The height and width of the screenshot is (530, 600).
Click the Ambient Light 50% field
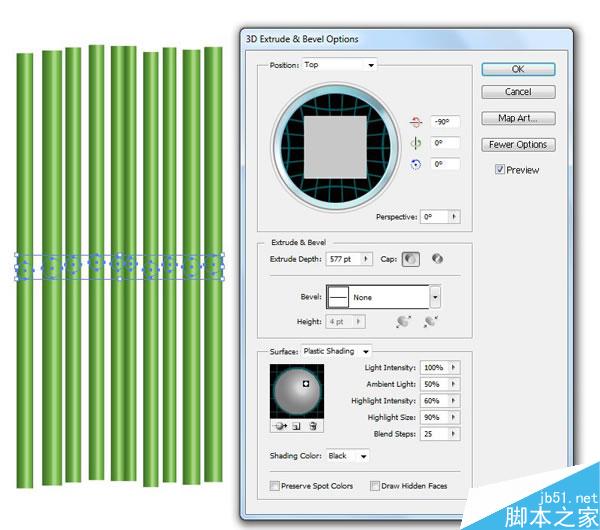[x=435, y=384]
